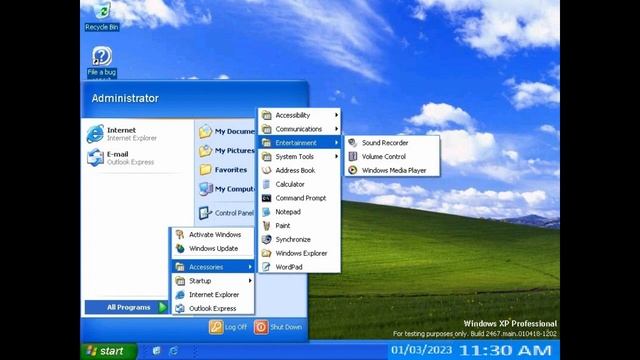The width and height of the screenshot is (640, 360).
Task: Click the All Programs label
Action: (129, 307)
